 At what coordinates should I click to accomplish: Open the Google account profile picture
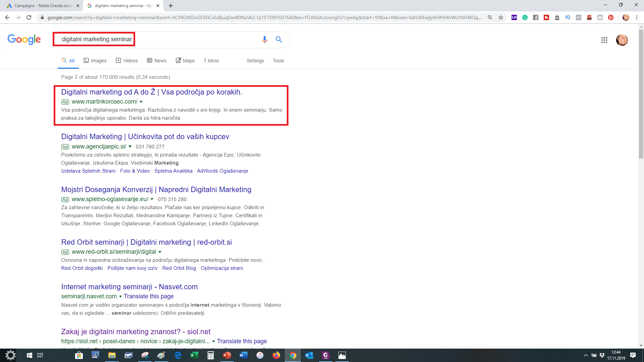click(x=622, y=40)
